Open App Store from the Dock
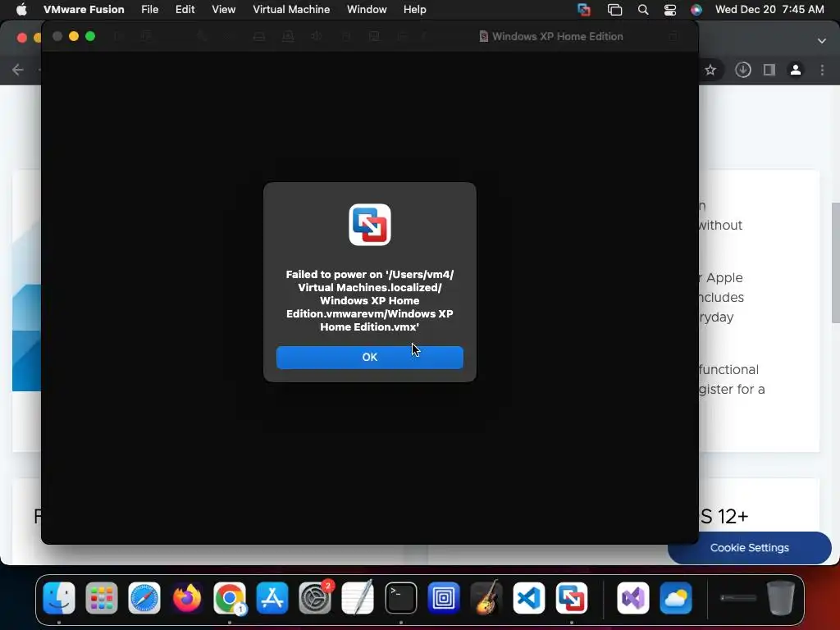This screenshot has height=630, width=840. [272, 598]
